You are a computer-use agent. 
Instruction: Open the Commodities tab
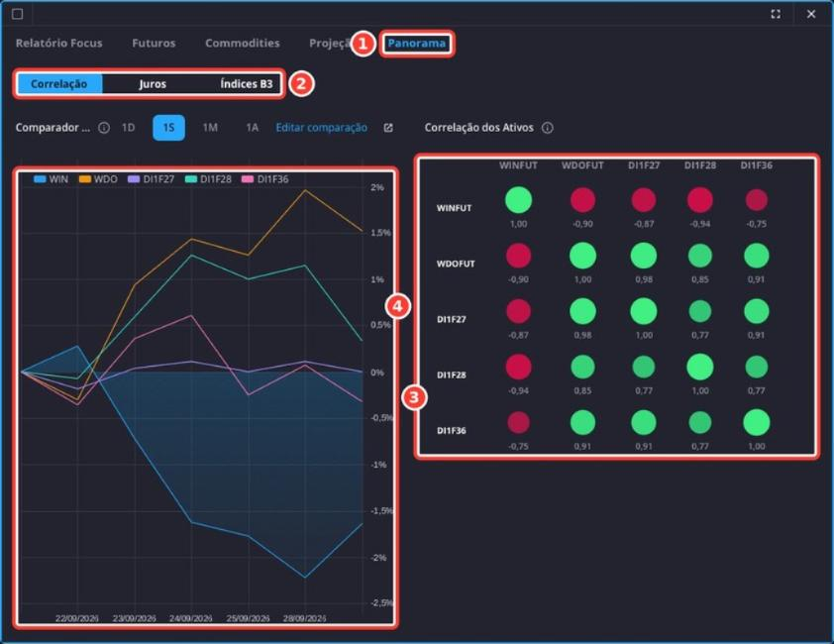click(243, 44)
